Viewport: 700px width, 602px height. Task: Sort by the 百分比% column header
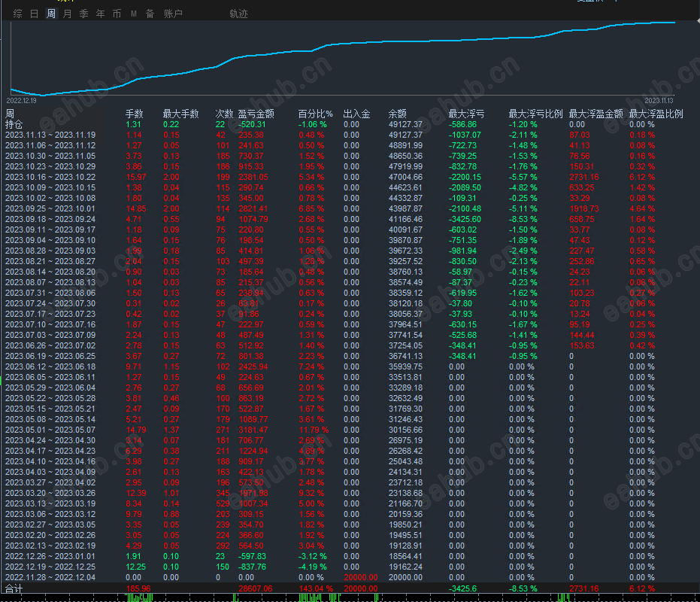[316, 114]
